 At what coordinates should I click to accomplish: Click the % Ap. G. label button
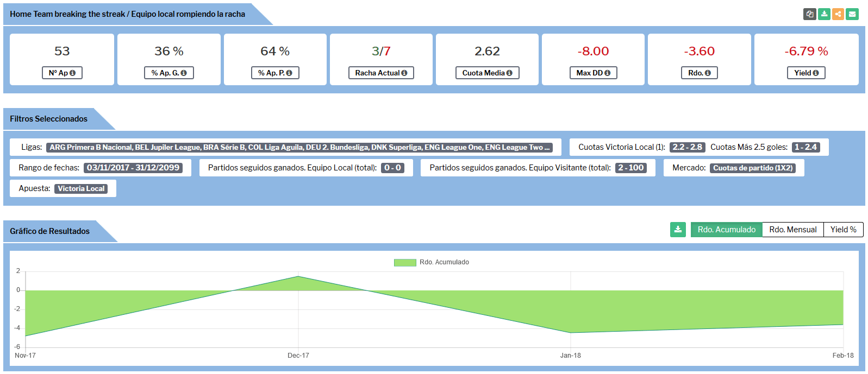click(168, 73)
